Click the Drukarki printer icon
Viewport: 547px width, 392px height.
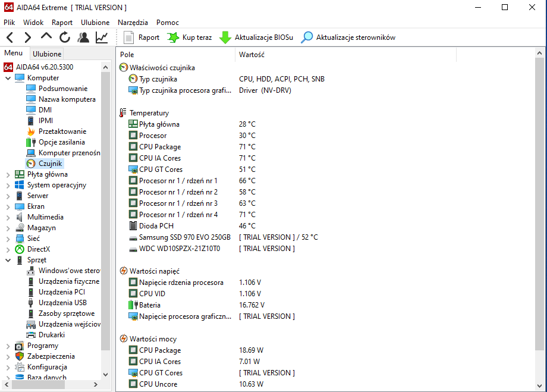coord(31,335)
